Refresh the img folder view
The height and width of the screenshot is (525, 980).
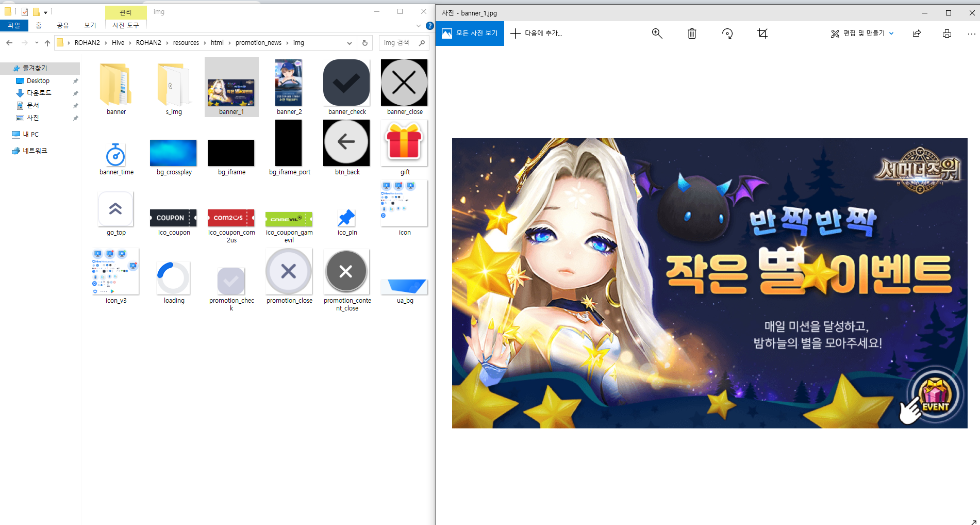pos(365,43)
